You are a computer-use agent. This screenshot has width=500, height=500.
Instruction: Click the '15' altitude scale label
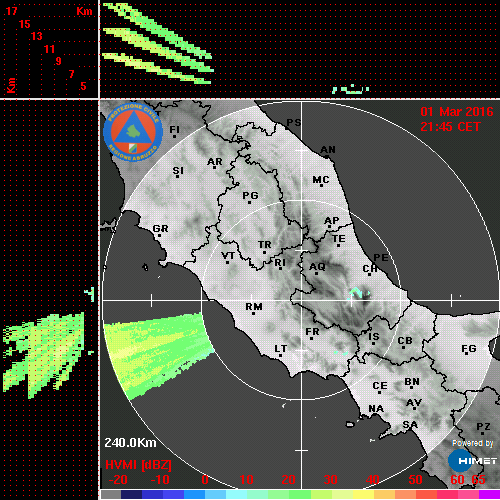[x=24, y=24]
